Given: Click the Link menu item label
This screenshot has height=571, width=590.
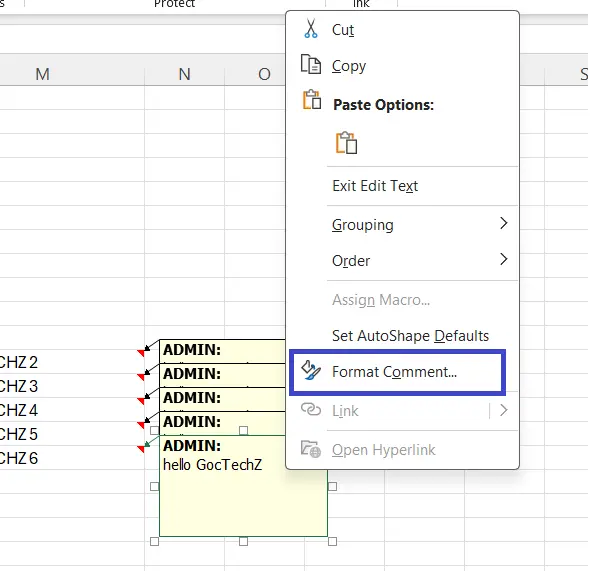Looking at the screenshot, I should (345, 411).
